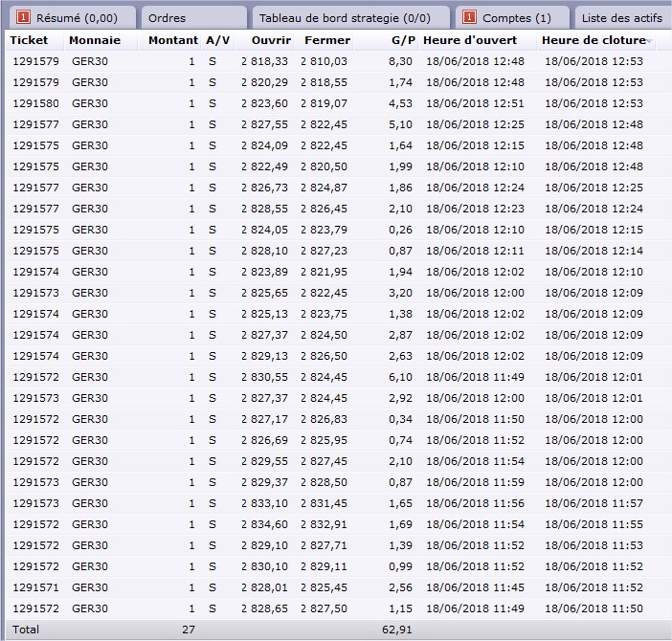Select open price 2 826,69
The height and width of the screenshot is (641, 672).
[x=264, y=440]
